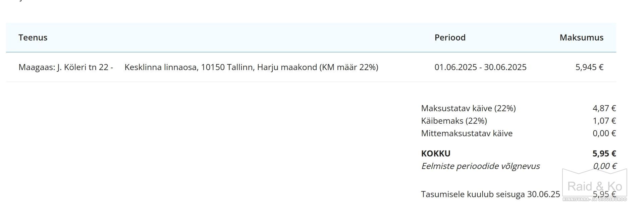The height and width of the screenshot is (218, 644).
Task: Click the Periood column header
Action: point(450,38)
